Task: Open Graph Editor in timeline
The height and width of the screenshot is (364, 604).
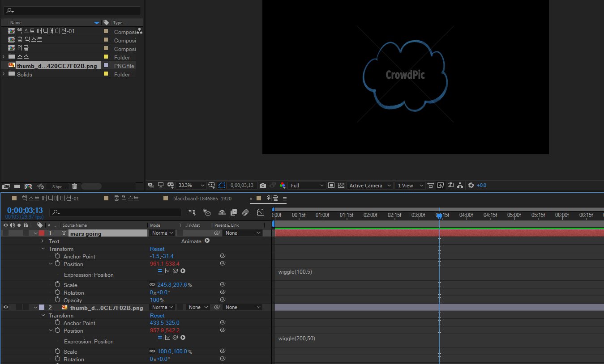Action: point(261,212)
